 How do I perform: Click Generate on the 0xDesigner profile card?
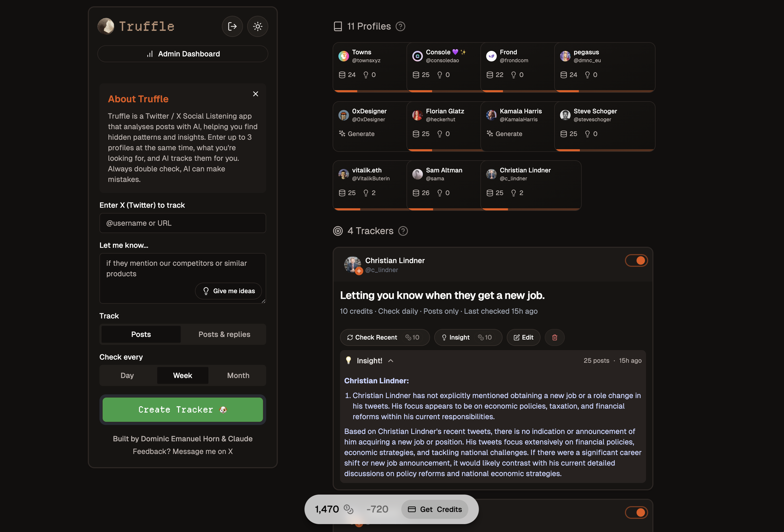tap(357, 134)
